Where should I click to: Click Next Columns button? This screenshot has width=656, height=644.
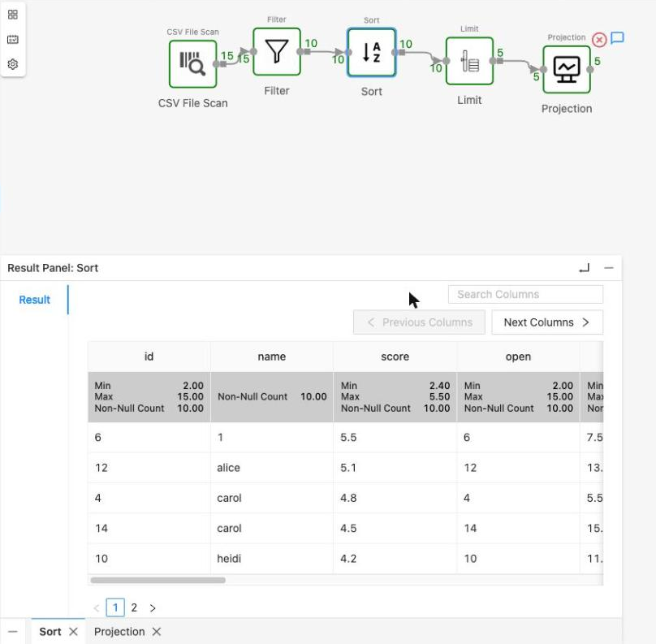[547, 322]
